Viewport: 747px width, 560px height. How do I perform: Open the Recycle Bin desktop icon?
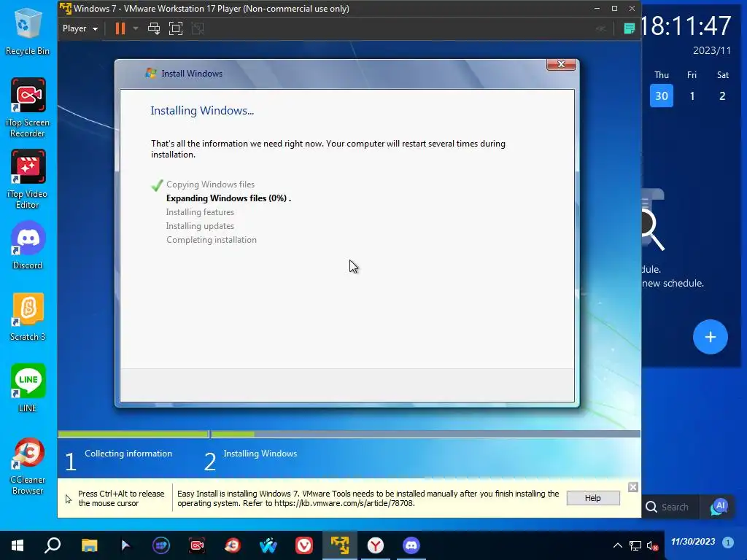click(27, 32)
